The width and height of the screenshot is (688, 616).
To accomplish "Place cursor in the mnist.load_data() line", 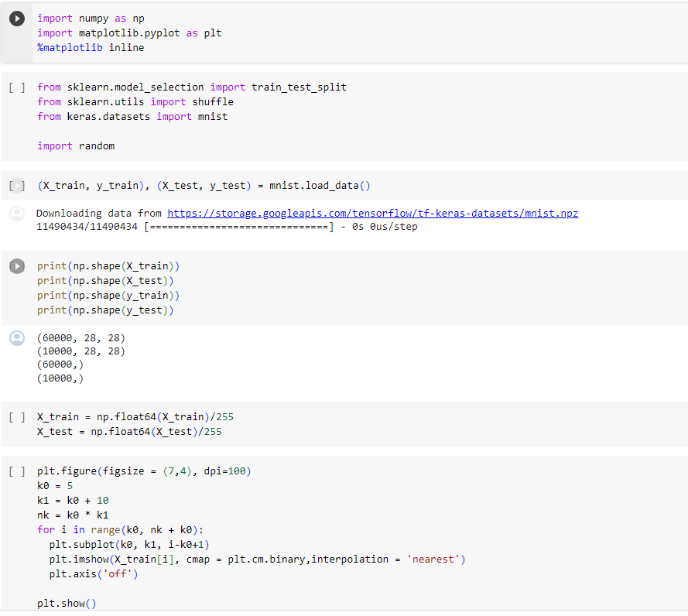I will (x=204, y=186).
